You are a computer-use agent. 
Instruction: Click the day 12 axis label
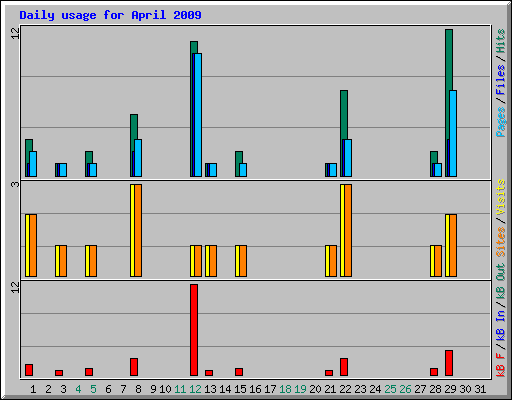[195, 389]
